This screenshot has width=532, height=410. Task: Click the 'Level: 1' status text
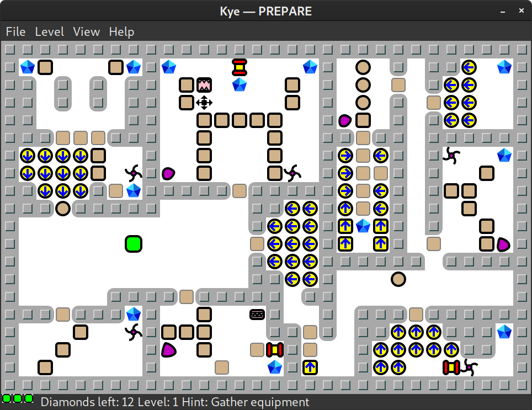click(158, 402)
